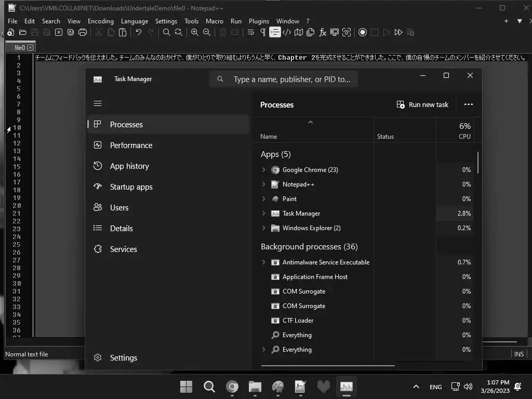Viewport: 532px width, 399px height.
Task: Click the Monitoring eye icon in toolbar
Action: 347,32
